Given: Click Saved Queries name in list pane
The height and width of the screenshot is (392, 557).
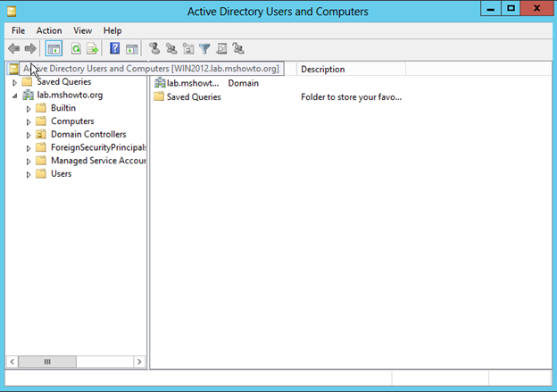Looking at the screenshot, I should coord(194,97).
